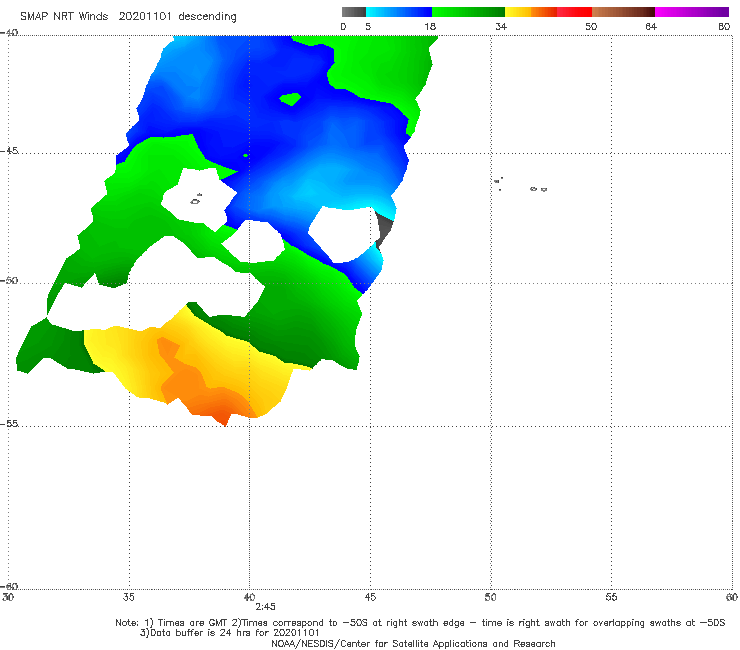Click the color bar label '64'
740x650 pixels.
[651, 26]
